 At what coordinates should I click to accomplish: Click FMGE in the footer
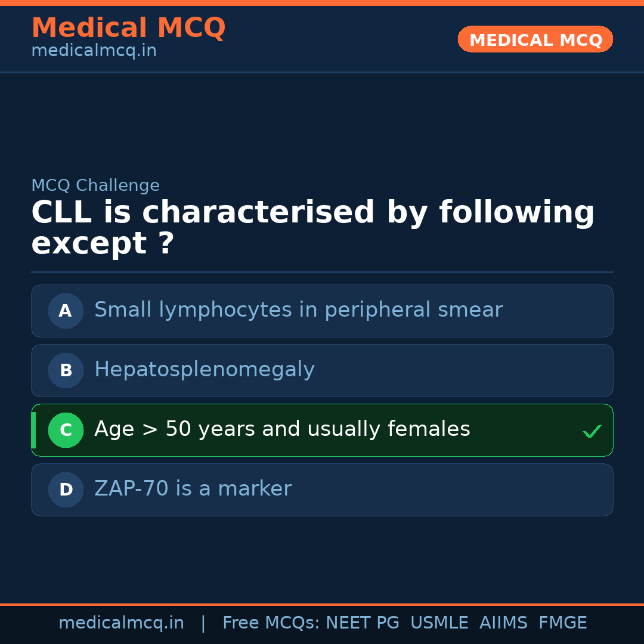point(562,623)
